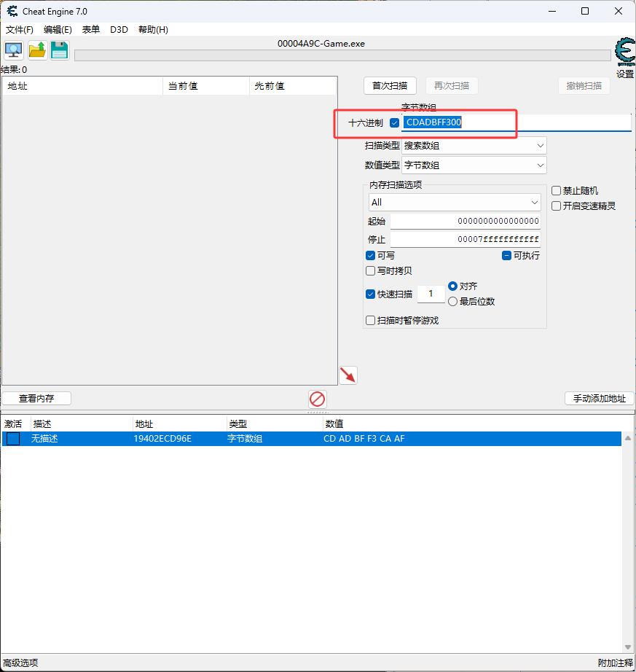
Task: Click the fast scan alignment value field
Action: point(431,294)
